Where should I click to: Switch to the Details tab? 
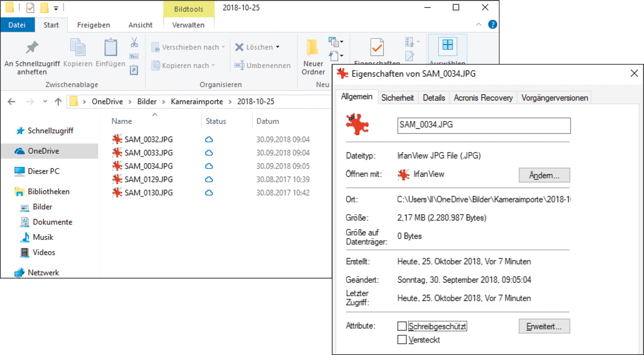coord(433,98)
